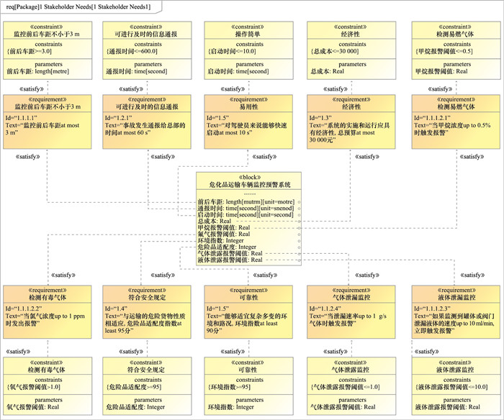Select the 甲烷报警阈值: Real attribute in central block

(224, 228)
